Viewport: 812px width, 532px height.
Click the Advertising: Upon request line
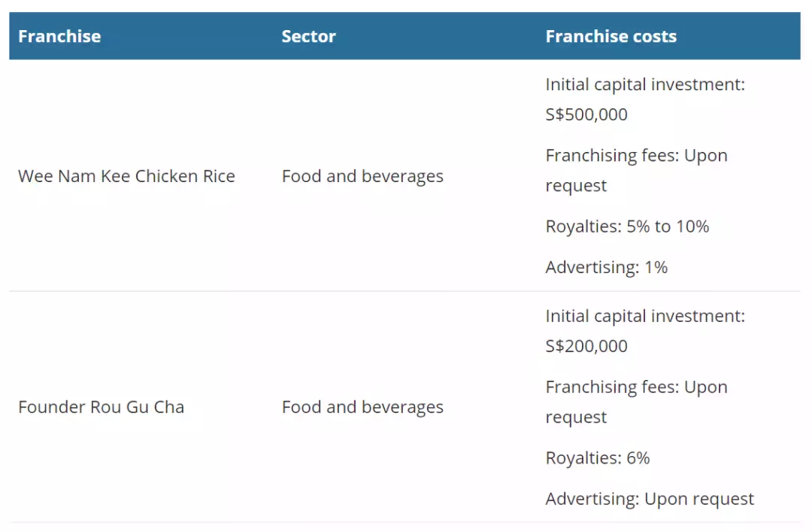(650, 499)
